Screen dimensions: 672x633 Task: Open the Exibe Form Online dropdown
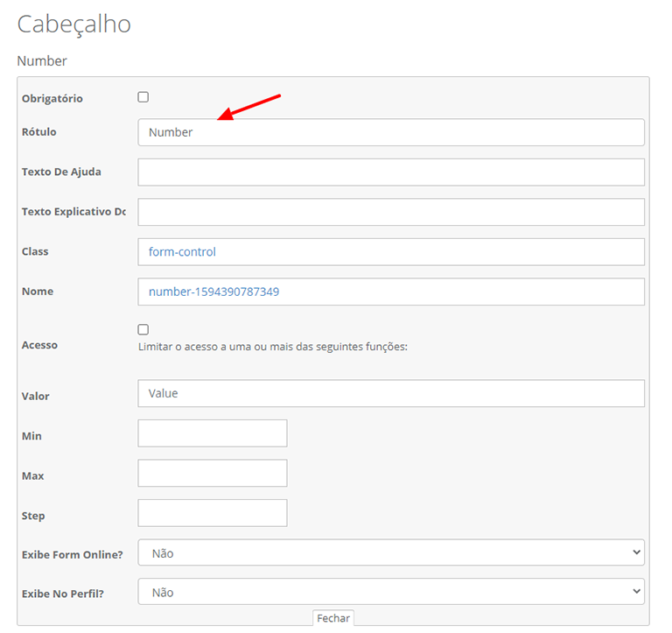pyautogui.click(x=391, y=553)
